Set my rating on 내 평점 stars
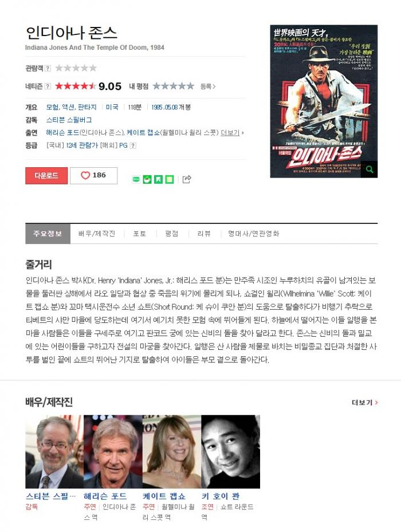Viewport: 401px width, 532px height. (173, 86)
